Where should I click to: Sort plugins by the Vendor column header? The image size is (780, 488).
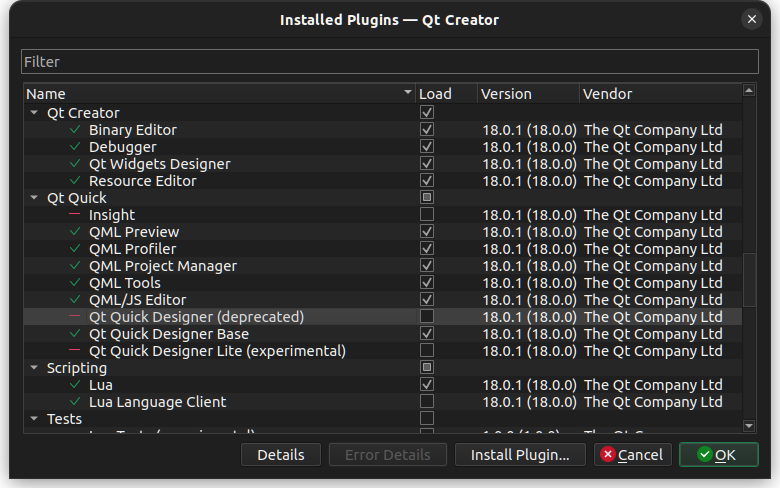click(x=661, y=94)
